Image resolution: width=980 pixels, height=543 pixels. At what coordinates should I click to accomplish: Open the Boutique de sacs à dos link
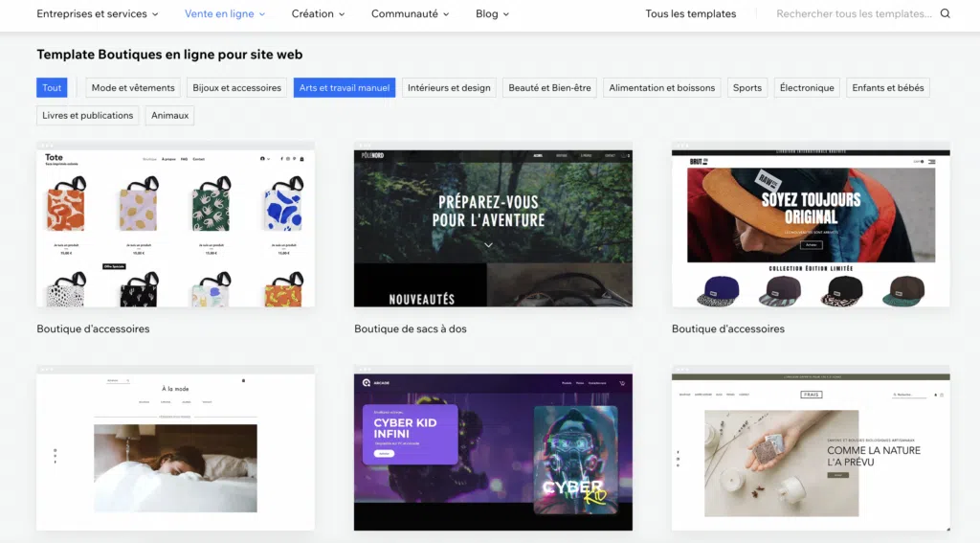click(410, 329)
